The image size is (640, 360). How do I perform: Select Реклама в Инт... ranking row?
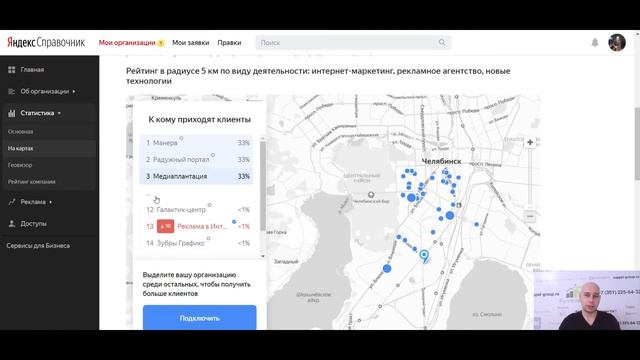(196, 227)
